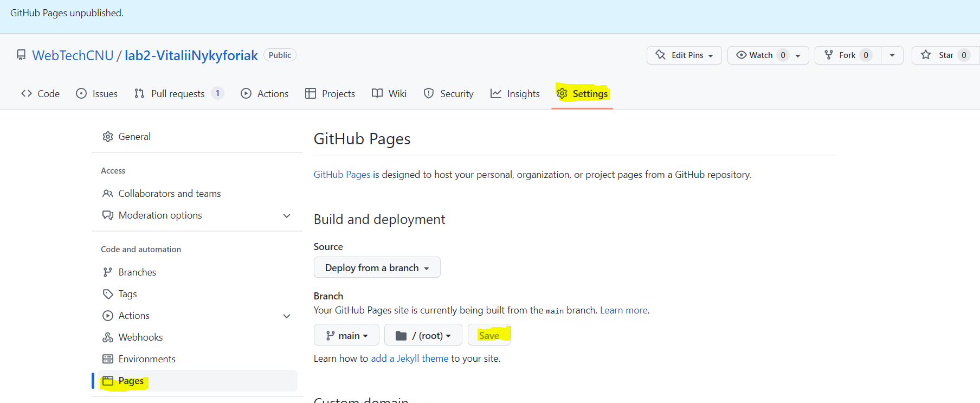Open the Edit Pins dropdown
Screen dimensions: 980x403
tap(684, 55)
